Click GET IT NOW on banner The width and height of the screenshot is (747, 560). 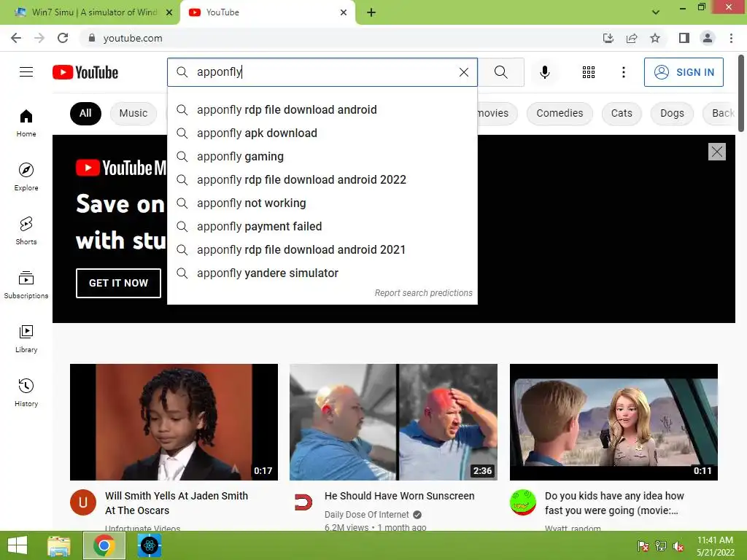pyautogui.click(x=118, y=283)
